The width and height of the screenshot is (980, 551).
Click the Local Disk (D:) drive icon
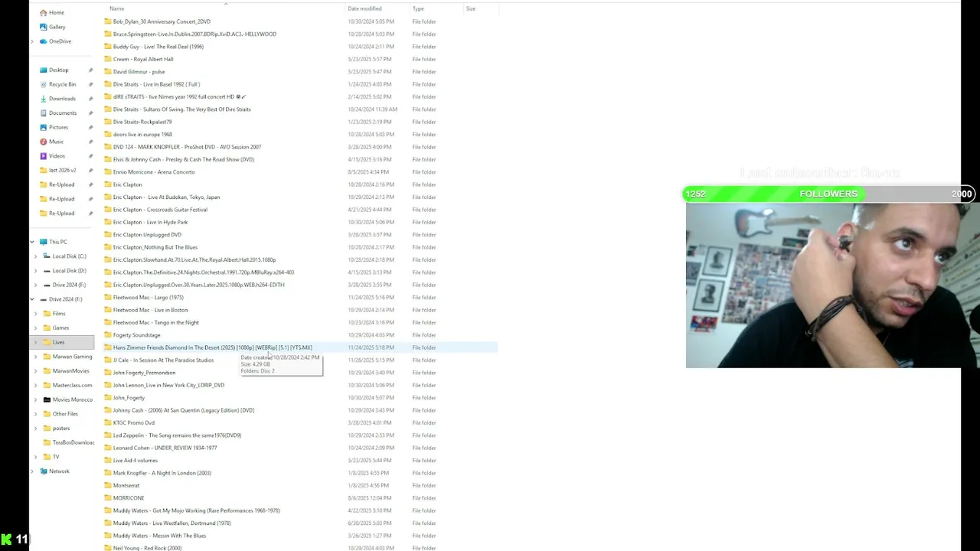[47, 271]
